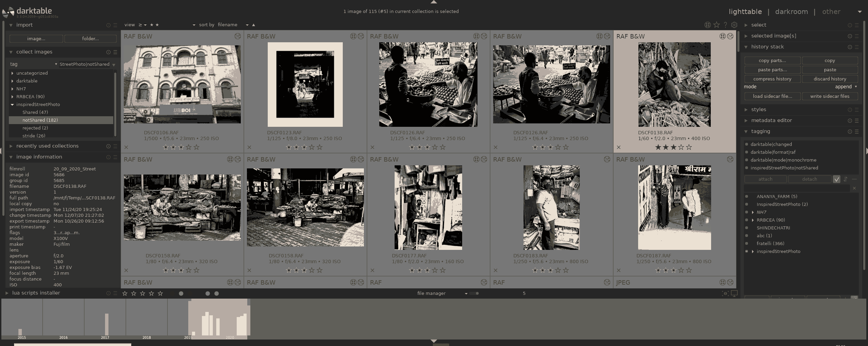Image resolution: width=868 pixels, height=346 pixels.
Task: Toggle SHINDECHATRI tag indicator dot
Action: [747, 228]
